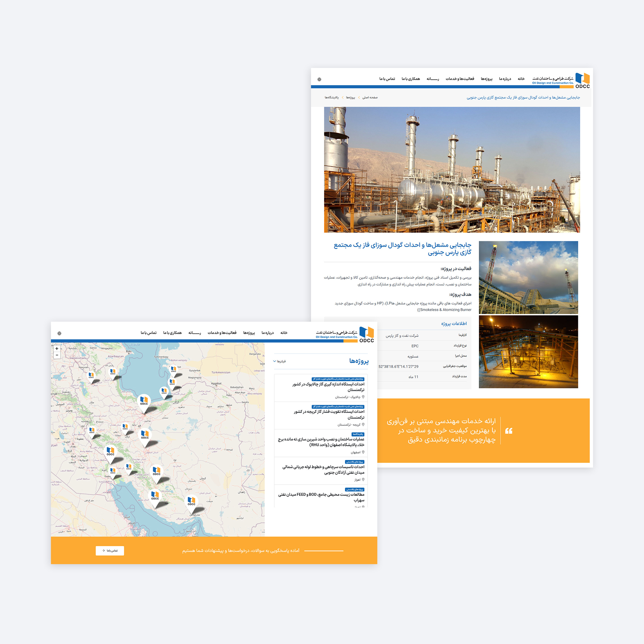Click the اطلاعات پروژه section heading
This screenshot has height=644, width=644.
454,324
